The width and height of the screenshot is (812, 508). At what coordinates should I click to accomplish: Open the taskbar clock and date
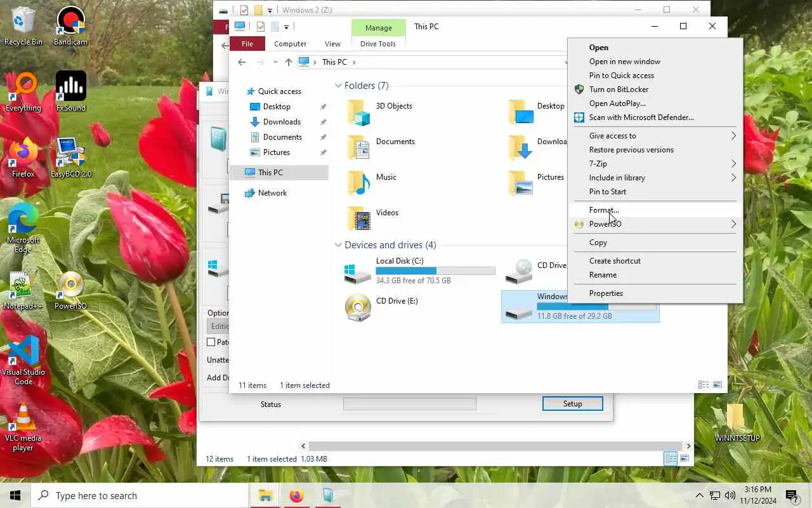757,495
